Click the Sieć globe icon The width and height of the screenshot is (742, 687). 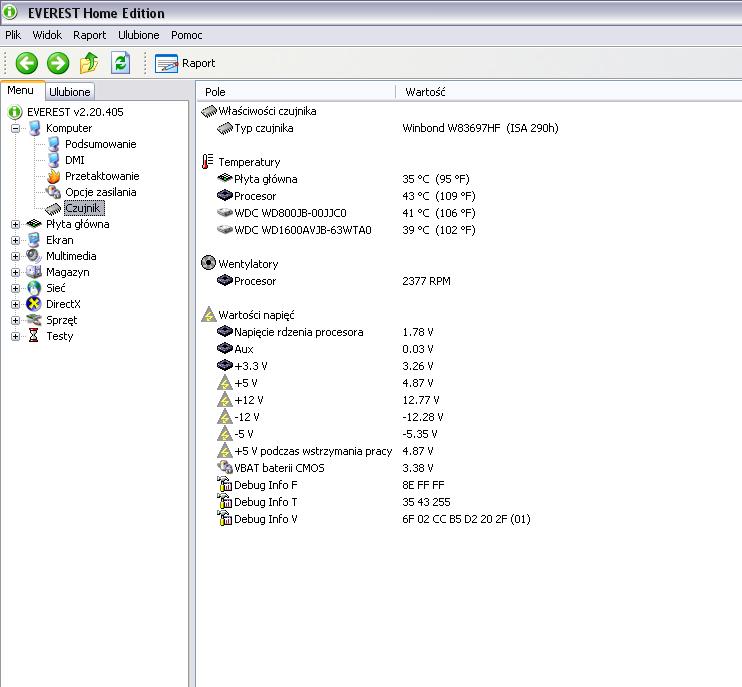[34, 288]
